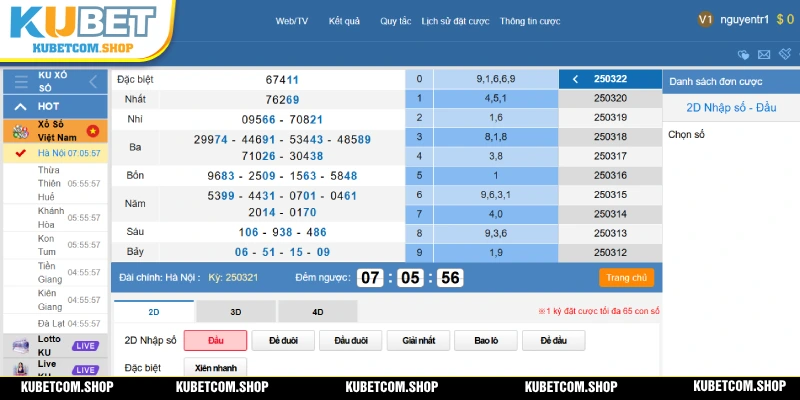Click username nguyentr1

[744, 20]
